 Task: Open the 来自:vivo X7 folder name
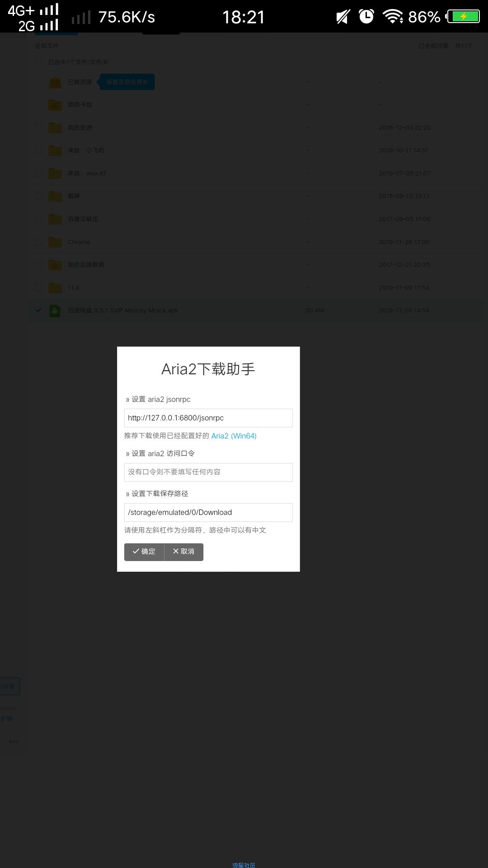click(87, 173)
